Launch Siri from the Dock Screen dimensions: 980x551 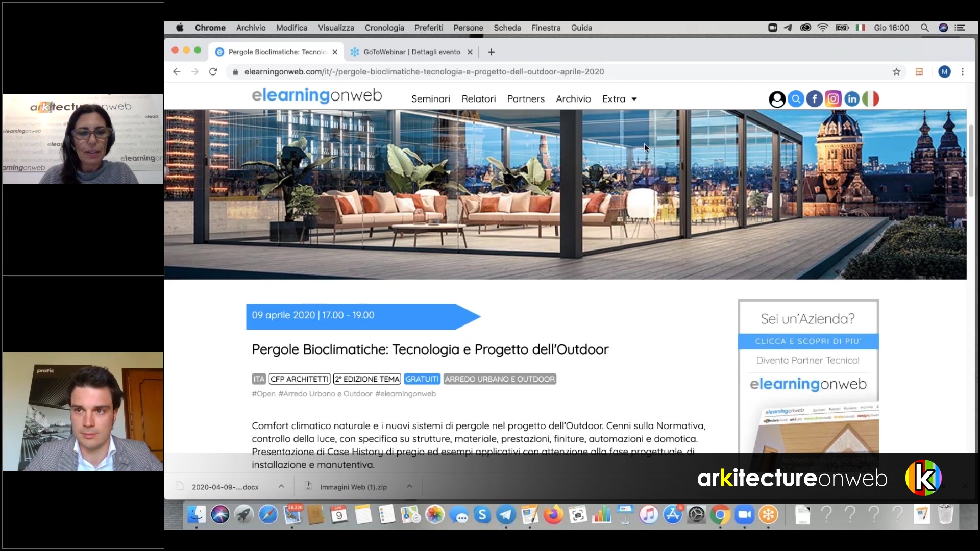(220, 515)
